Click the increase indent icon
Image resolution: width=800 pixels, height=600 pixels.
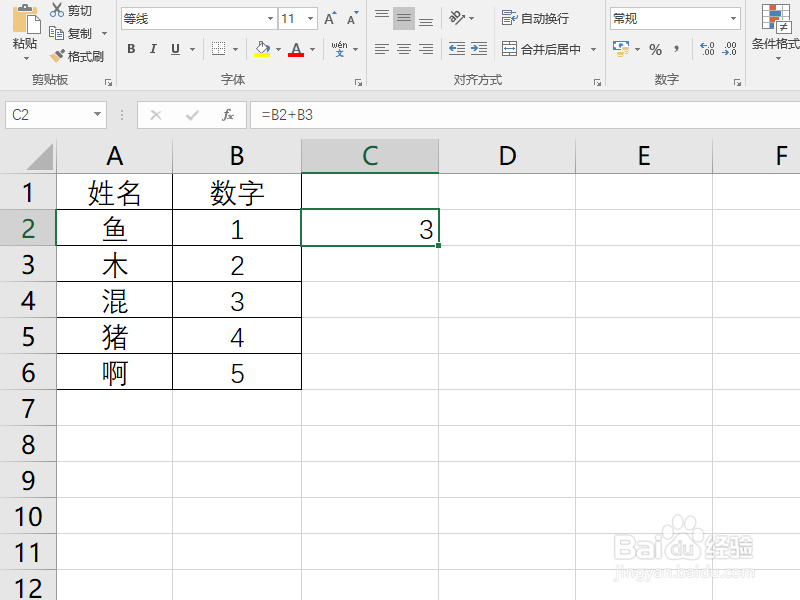479,49
